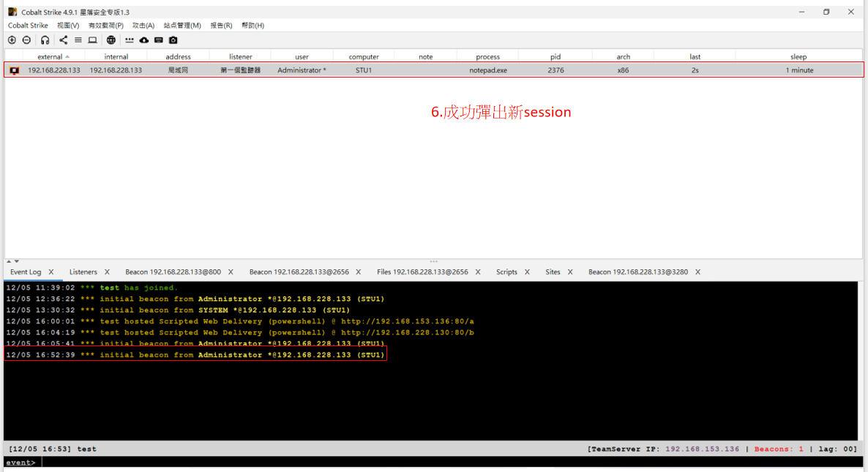Click the '1 minute' sleep cell
Image resolution: width=868 pixels, height=472 pixels.
[x=799, y=70]
